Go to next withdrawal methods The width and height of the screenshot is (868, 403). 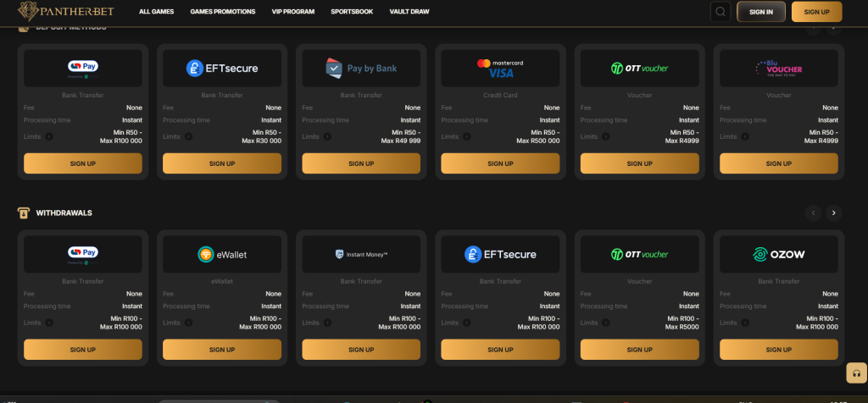click(x=834, y=213)
